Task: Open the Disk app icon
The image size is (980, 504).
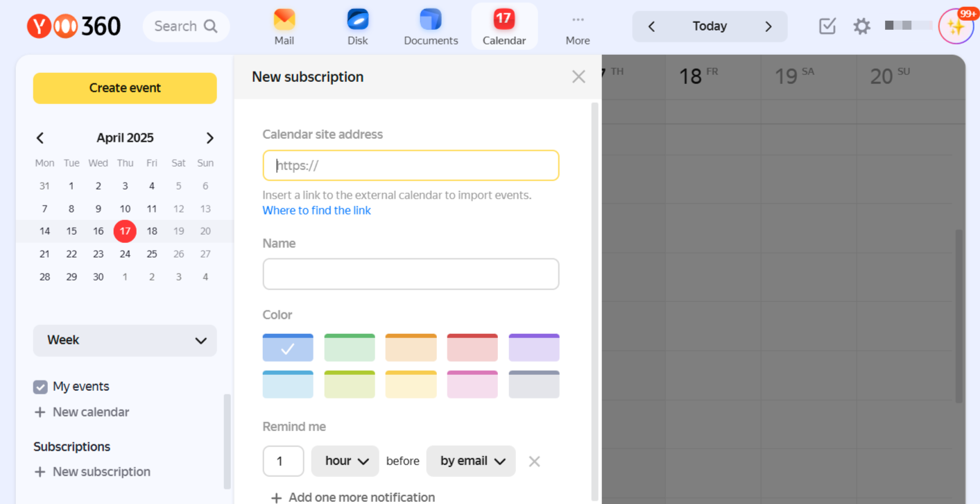Action: [357, 19]
